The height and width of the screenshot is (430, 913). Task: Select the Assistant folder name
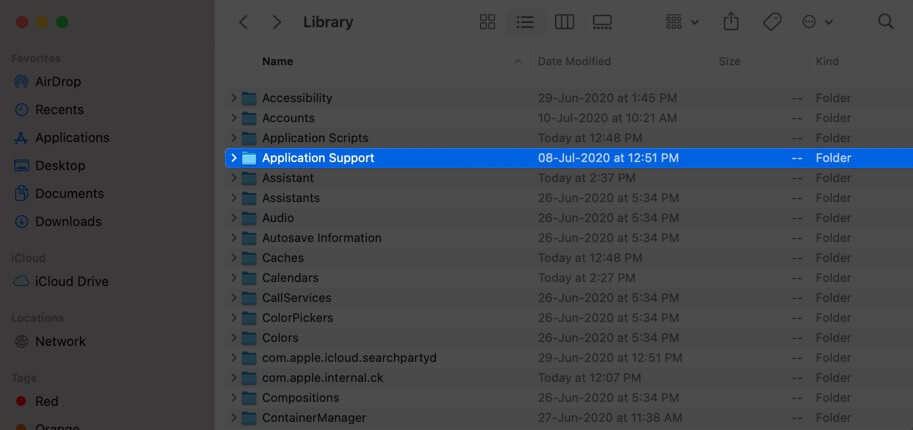coord(288,178)
